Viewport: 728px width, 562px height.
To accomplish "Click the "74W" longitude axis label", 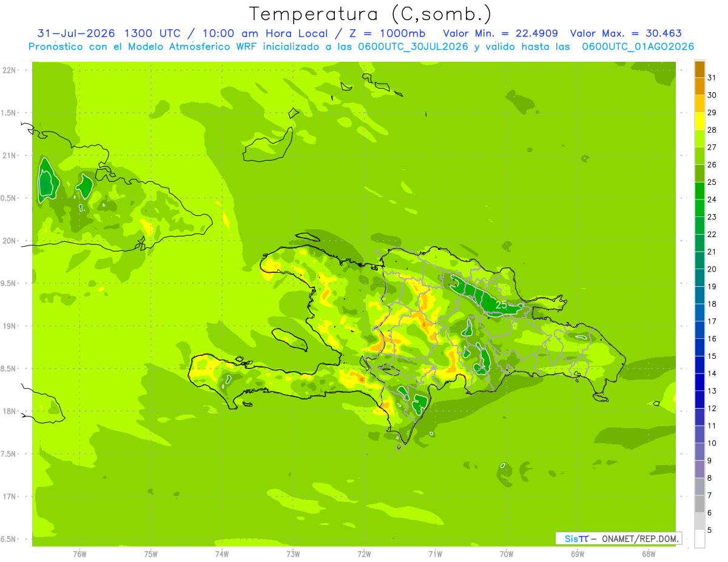I will coord(222,554).
